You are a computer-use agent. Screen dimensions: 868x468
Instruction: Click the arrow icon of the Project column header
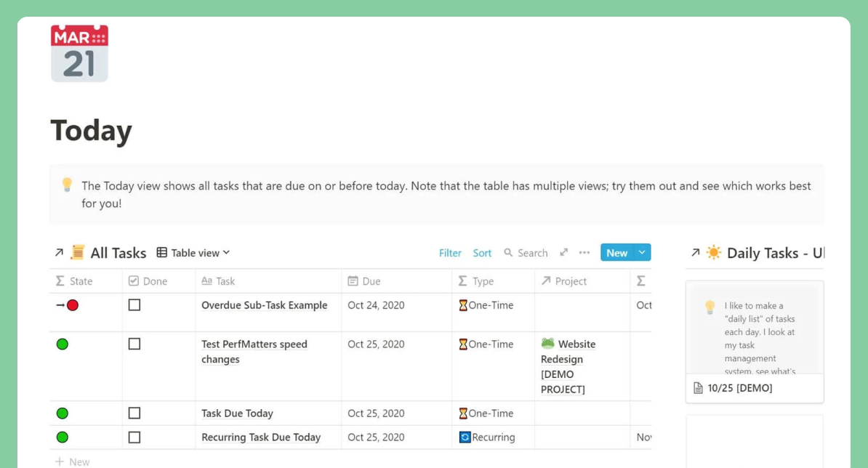tap(546, 281)
